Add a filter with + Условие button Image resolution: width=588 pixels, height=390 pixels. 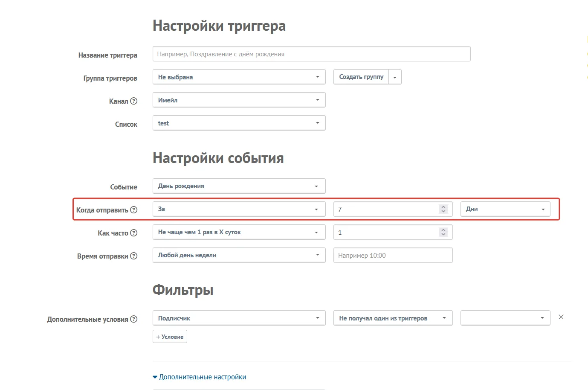(x=170, y=337)
